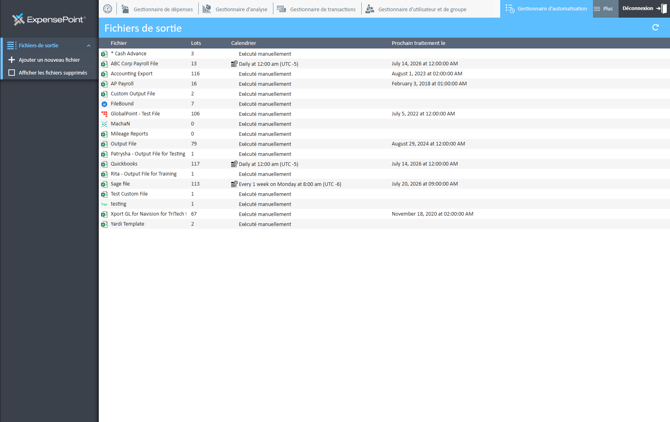Screen dimensions: 670x422
Task: Click the Déconnexion logout button
Action: 644,9
